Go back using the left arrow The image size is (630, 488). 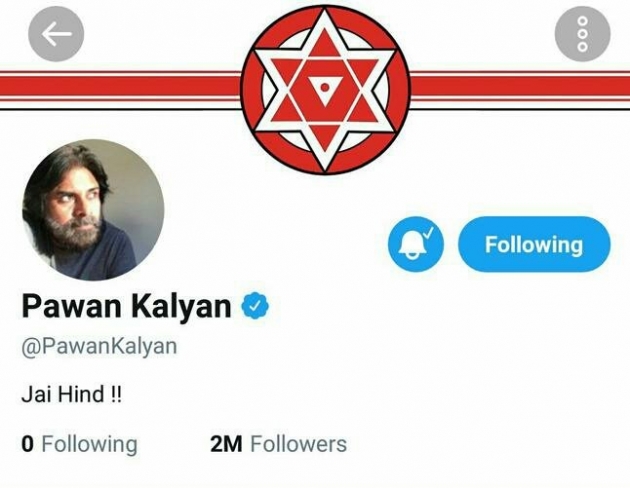pyautogui.click(x=56, y=33)
